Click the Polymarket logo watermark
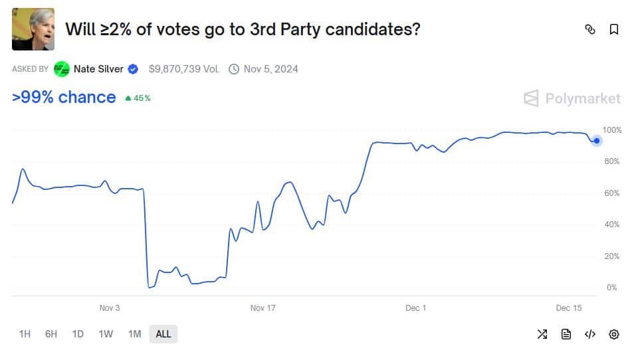This screenshot has height=364, width=636. pos(572,99)
